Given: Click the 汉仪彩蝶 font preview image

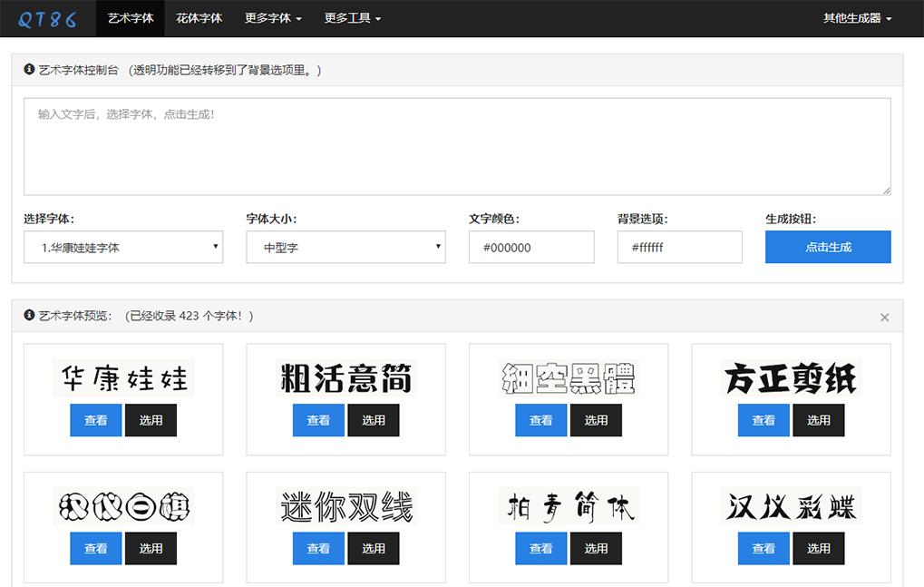Looking at the screenshot, I should [791, 505].
